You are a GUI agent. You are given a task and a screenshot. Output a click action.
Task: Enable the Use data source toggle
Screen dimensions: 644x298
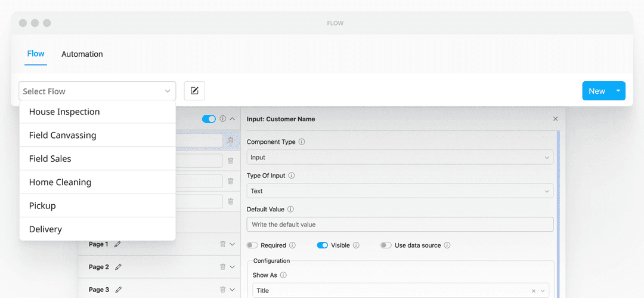coord(386,245)
